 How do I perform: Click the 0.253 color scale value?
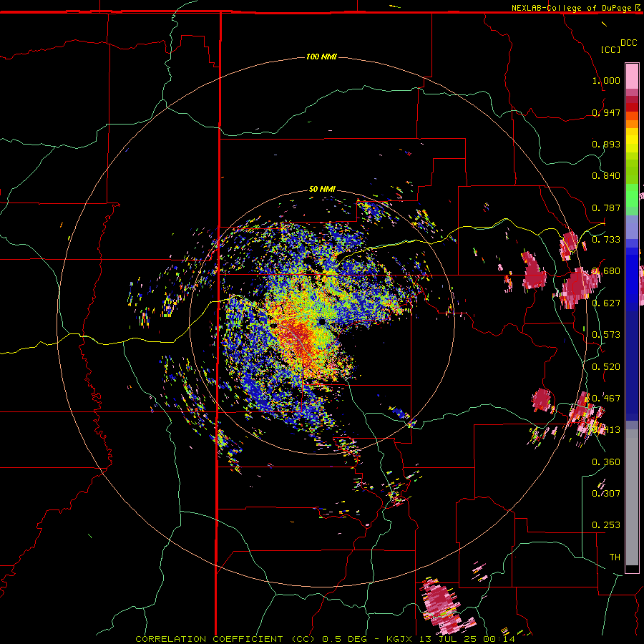[606, 525]
